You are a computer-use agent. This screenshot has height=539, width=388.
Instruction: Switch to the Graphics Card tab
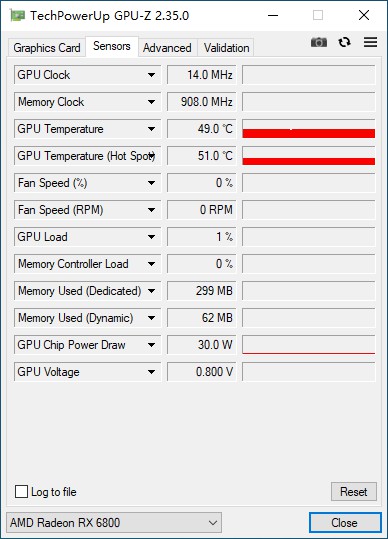tap(47, 48)
